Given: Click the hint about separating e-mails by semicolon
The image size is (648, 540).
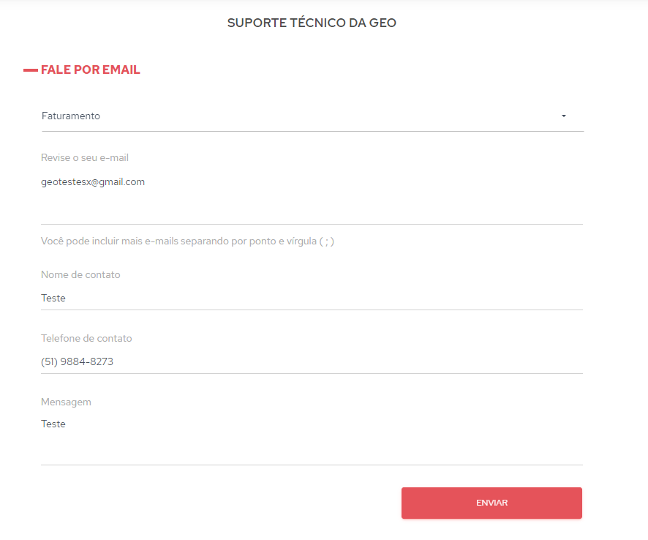Looking at the screenshot, I should click(x=188, y=241).
